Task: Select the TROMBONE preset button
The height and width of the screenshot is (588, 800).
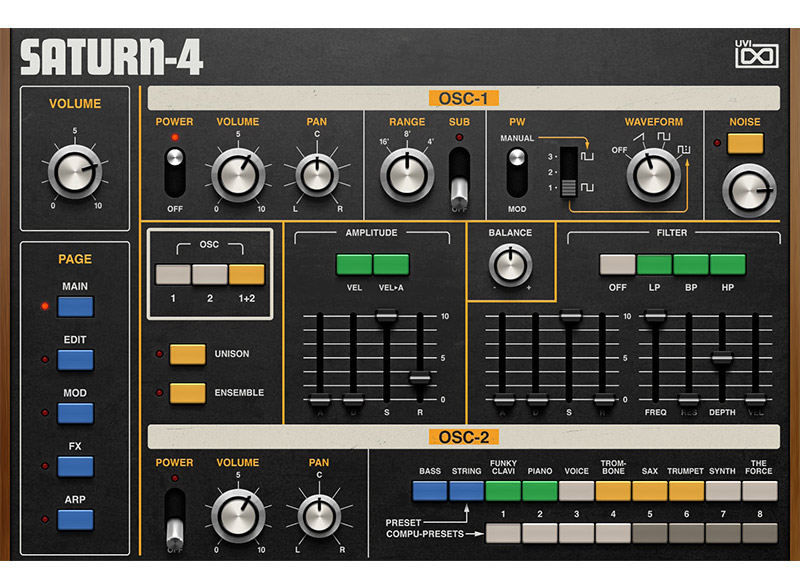Action: (613, 491)
